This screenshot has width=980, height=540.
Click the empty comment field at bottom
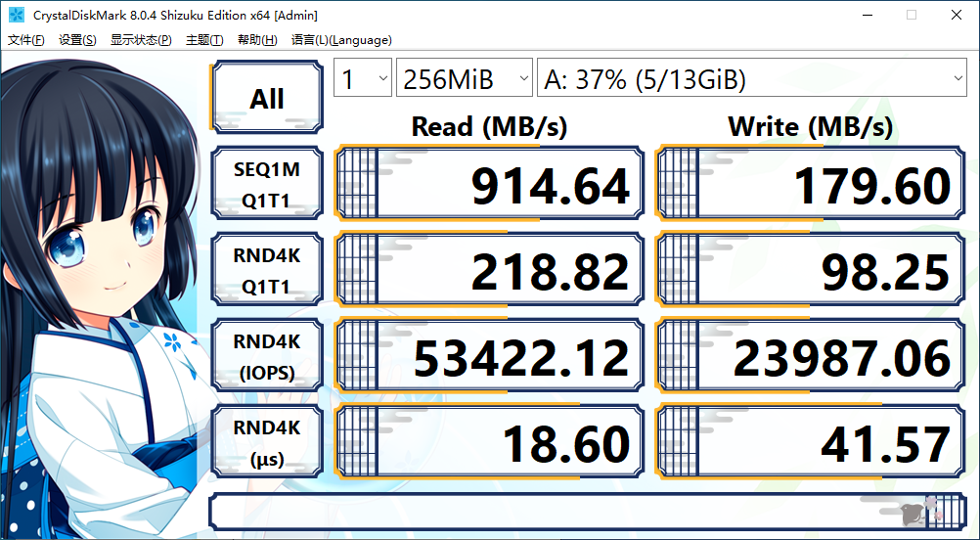click(x=588, y=511)
